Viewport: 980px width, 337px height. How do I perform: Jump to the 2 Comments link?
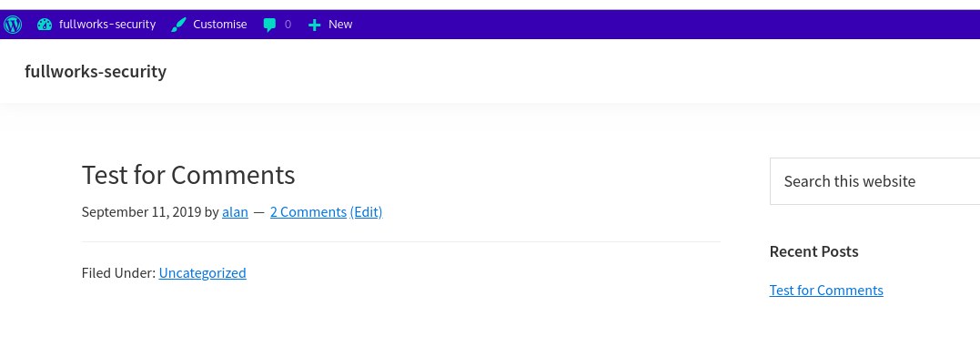308,212
